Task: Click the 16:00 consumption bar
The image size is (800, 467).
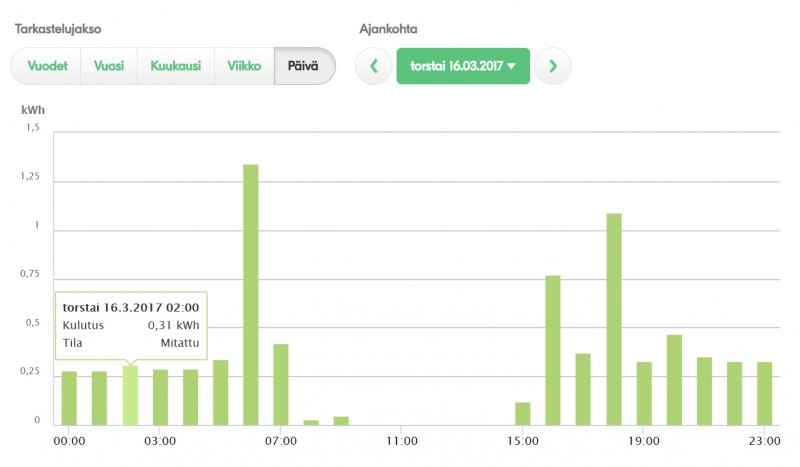Action: (553, 350)
